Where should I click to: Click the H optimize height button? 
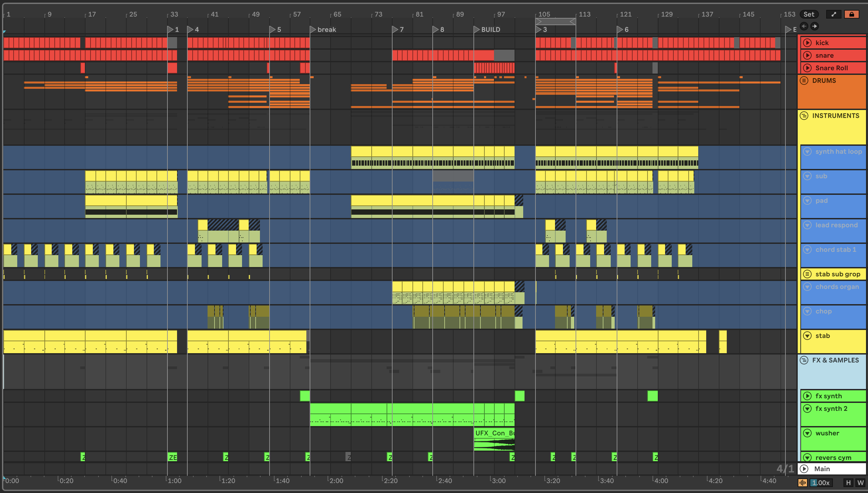point(848,482)
